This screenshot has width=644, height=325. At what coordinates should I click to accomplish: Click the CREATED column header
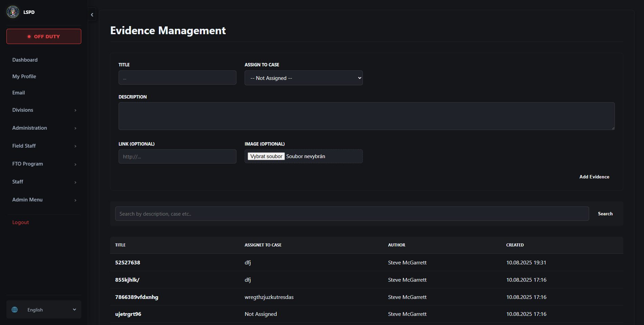tap(515, 245)
